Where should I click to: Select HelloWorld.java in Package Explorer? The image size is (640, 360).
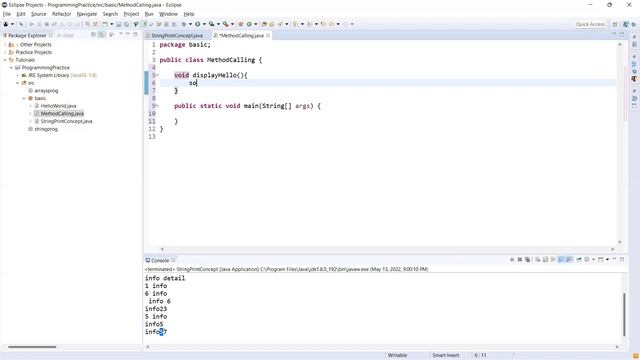tap(58, 106)
